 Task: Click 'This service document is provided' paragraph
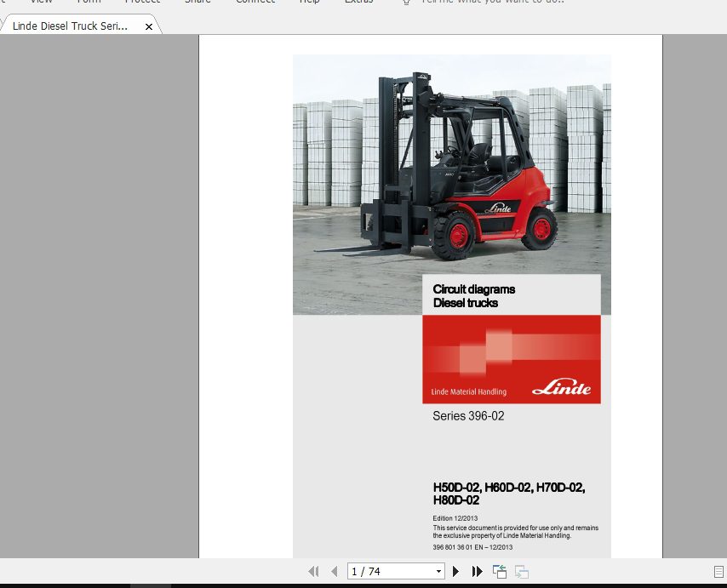(x=516, y=532)
